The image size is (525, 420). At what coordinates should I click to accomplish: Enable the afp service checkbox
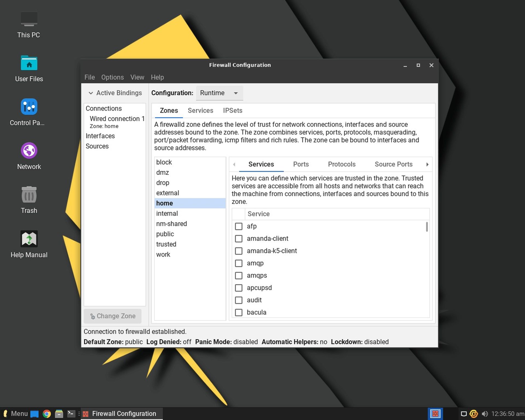point(239,226)
